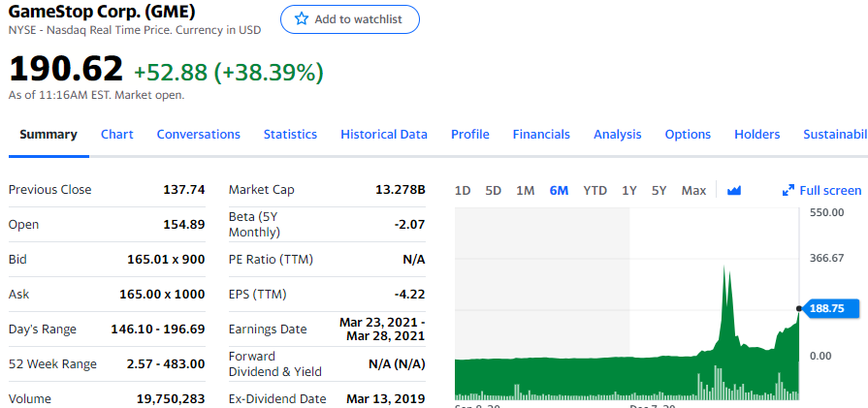Open the Conversations tab
This screenshot has height=408, width=868.
click(198, 135)
